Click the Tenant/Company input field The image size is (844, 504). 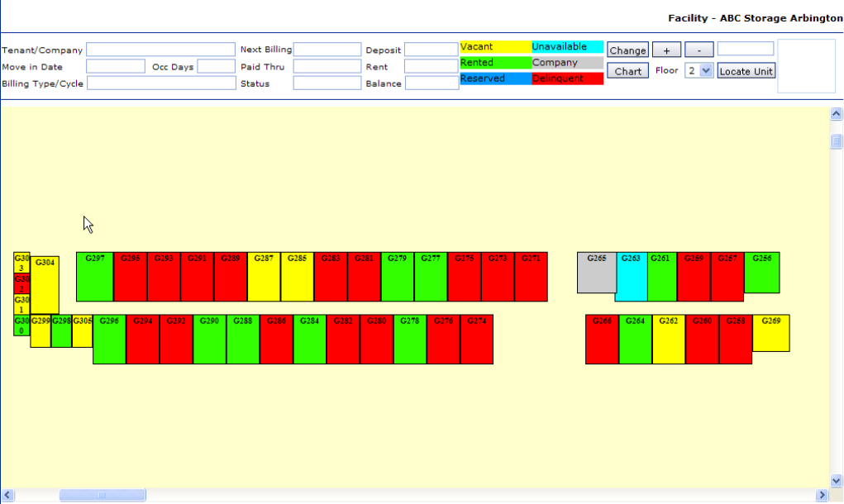(x=160, y=50)
